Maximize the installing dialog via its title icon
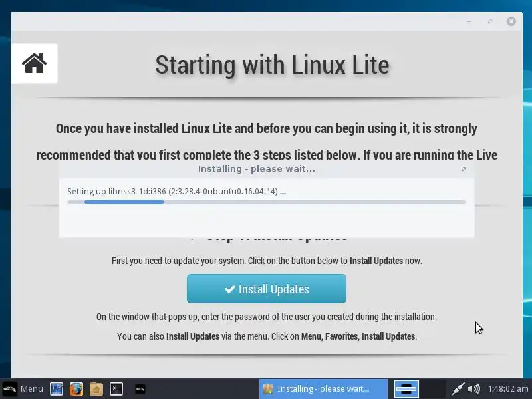Image resolution: width=532 pixels, height=399 pixels. pyautogui.click(x=464, y=169)
